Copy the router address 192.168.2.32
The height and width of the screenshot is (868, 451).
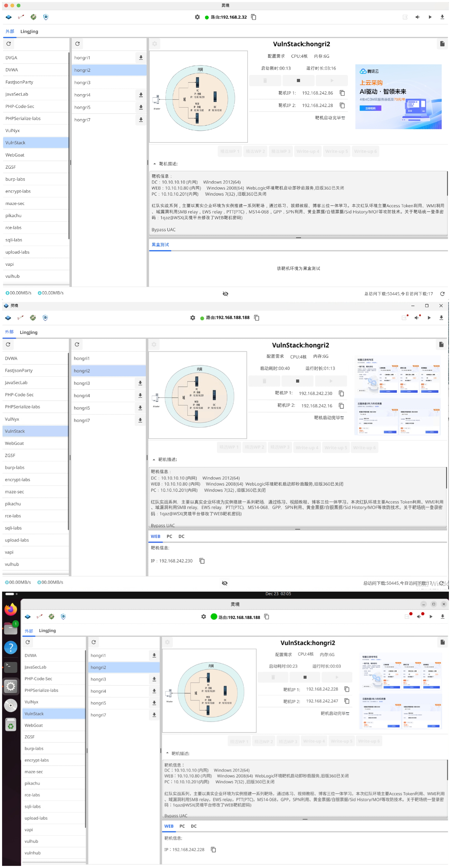[254, 17]
